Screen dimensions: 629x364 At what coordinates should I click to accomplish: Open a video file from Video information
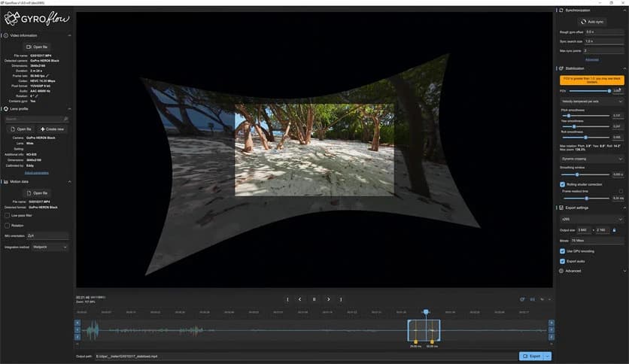coord(37,47)
